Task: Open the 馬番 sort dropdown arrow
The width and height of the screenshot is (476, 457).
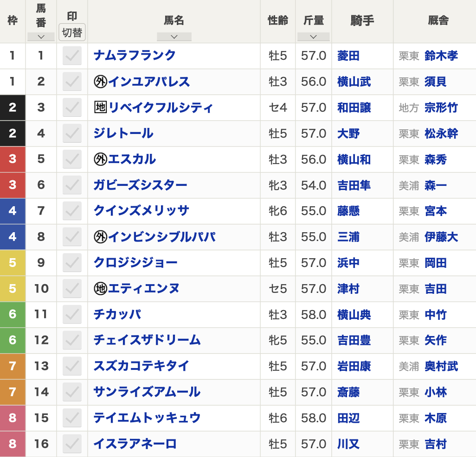Action: 41,37
